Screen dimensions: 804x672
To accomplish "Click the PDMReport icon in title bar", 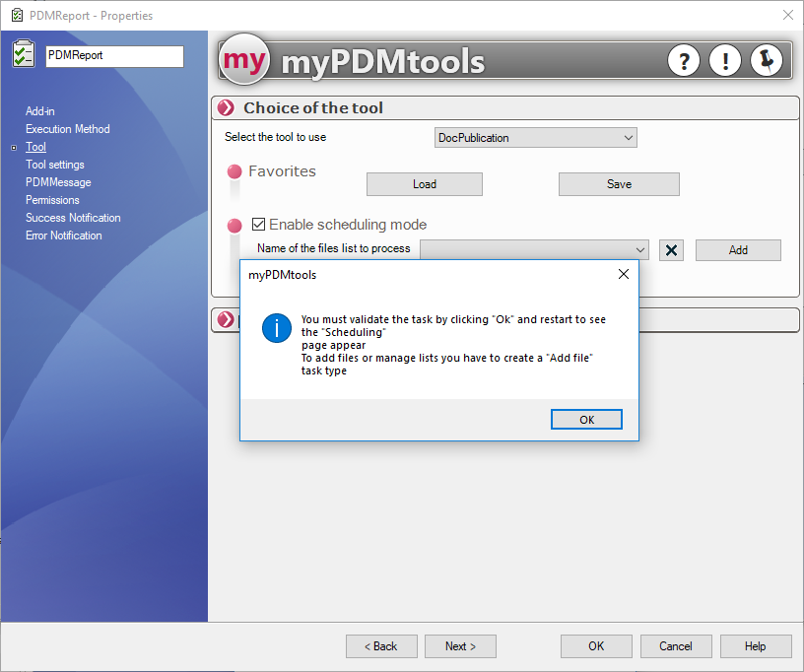I will tap(16, 15).
